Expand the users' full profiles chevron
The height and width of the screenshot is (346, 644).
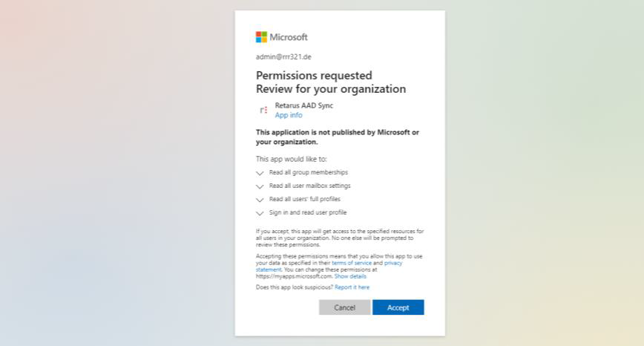tap(260, 200)
